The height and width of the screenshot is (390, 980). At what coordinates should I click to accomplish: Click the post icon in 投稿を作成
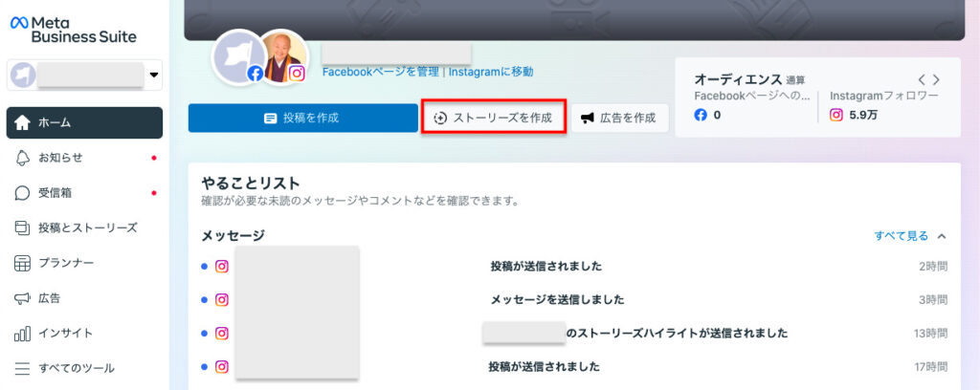(x=270, y=119)
